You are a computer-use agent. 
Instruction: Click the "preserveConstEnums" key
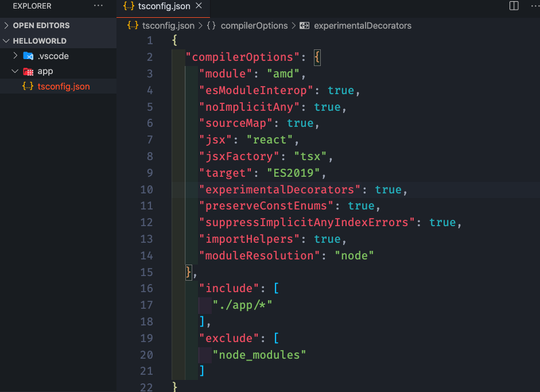point(266,205)
